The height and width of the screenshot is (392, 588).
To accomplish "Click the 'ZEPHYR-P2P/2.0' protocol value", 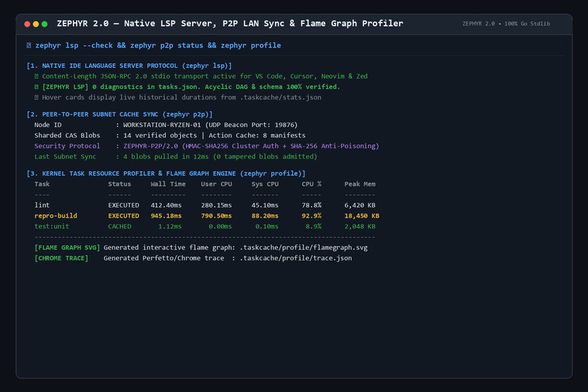I will (x=151, y=146).
